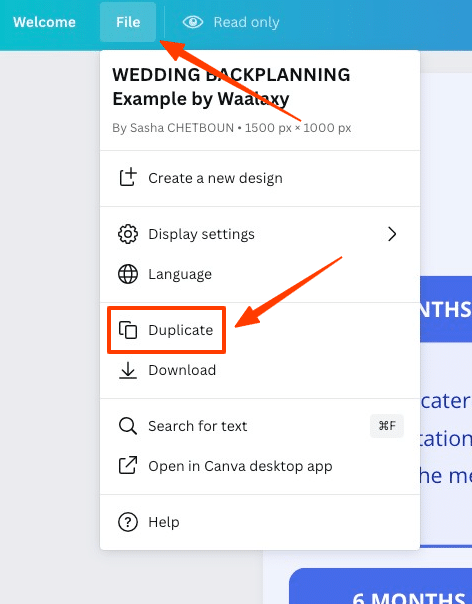Select Create a new design
This screenshot has height=604, width=472.
tap(260, 178)
